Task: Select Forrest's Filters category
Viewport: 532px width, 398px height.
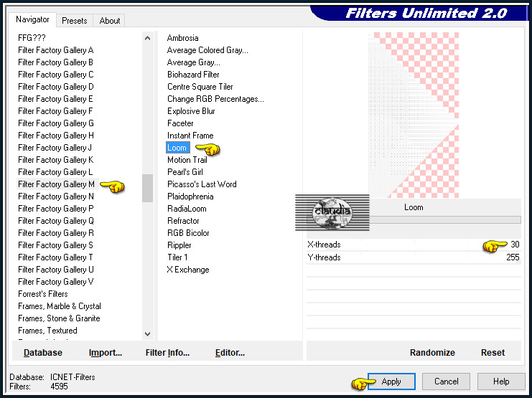Action: click(43, 294)
